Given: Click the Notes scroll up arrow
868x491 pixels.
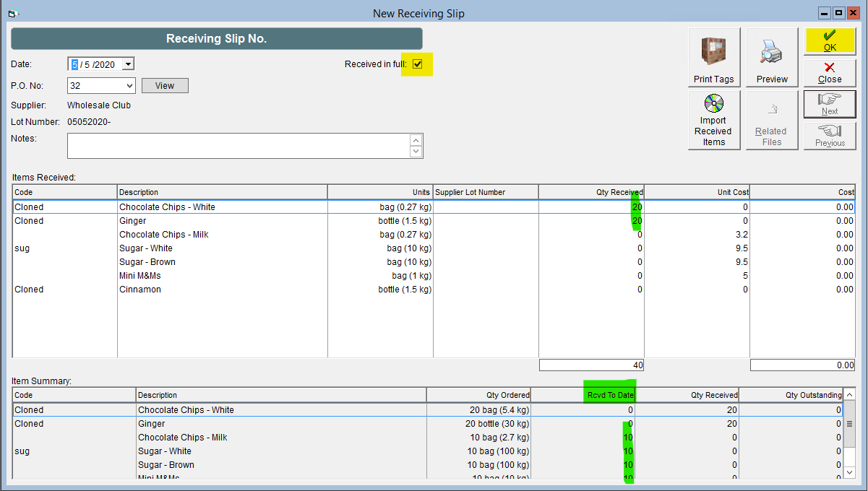Looking at the screenshot, I should 416,140.
